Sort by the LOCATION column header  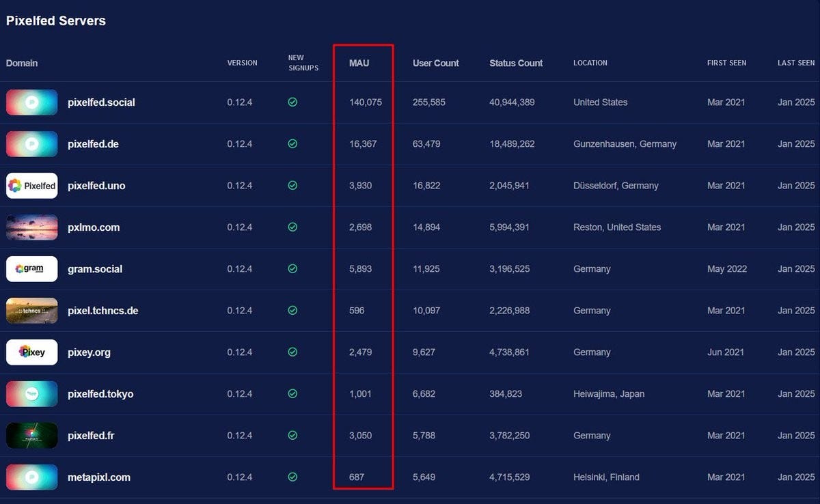tap(590, 63)
